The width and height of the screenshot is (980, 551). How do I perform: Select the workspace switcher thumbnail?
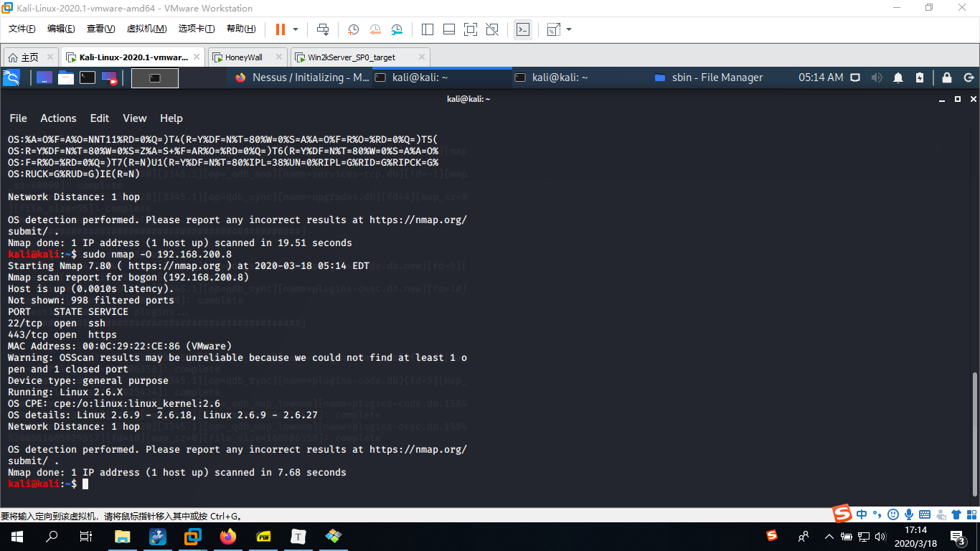[155, 77]
